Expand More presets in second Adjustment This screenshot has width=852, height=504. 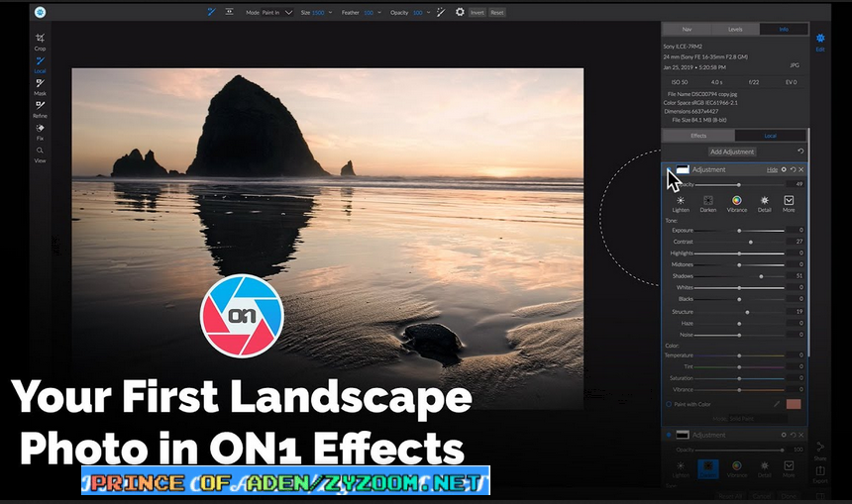789,469
